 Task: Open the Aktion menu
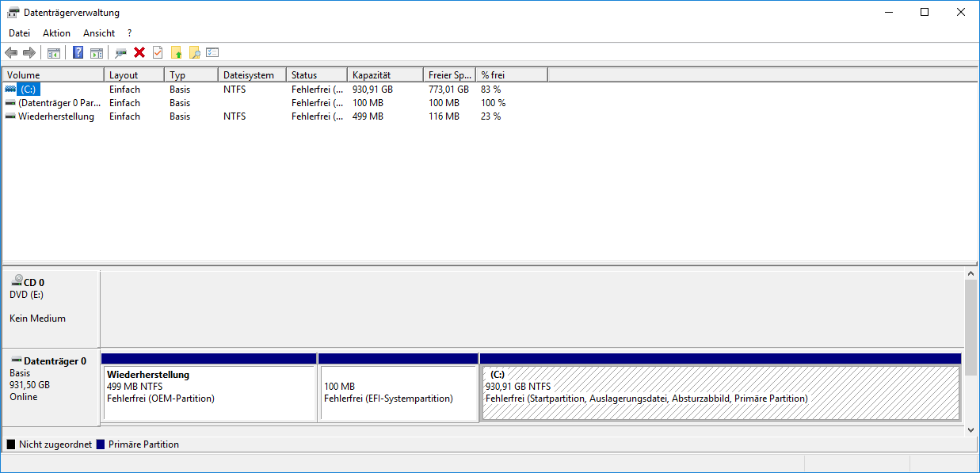tap(56, 33)
